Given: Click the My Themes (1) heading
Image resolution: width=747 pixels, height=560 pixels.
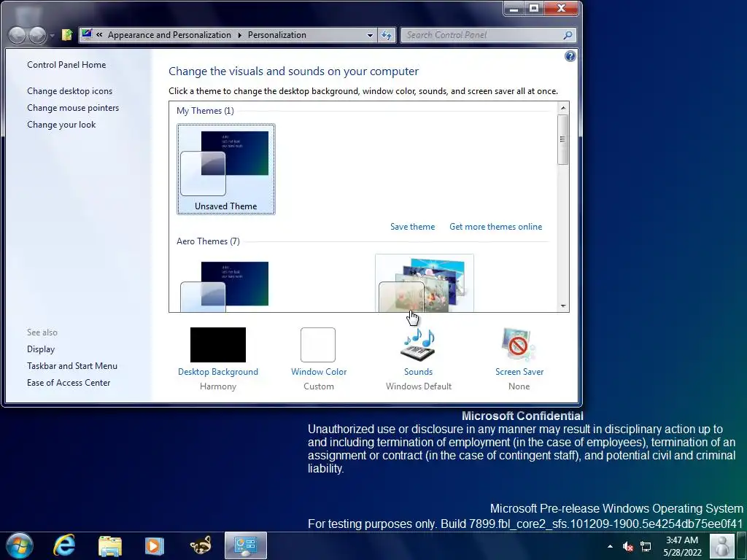Looking at the screenshot, I should click(205, 111).
